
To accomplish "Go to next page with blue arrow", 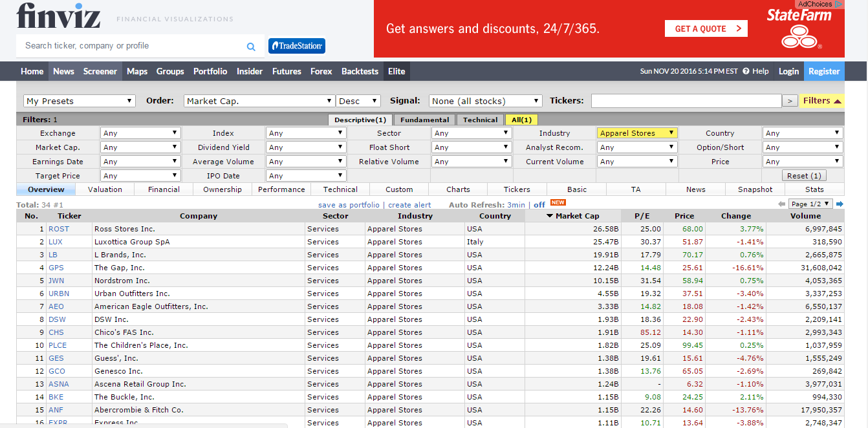I will click(840, 204).
